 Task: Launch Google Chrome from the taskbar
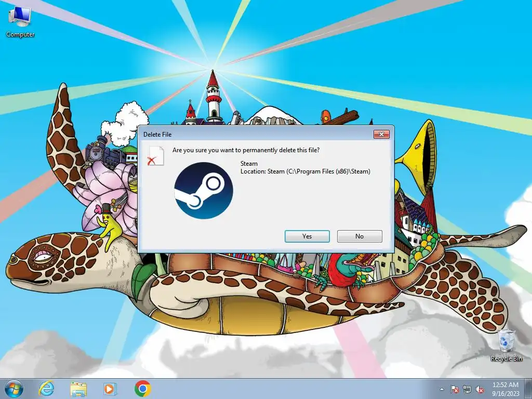[x=142, y=389]
